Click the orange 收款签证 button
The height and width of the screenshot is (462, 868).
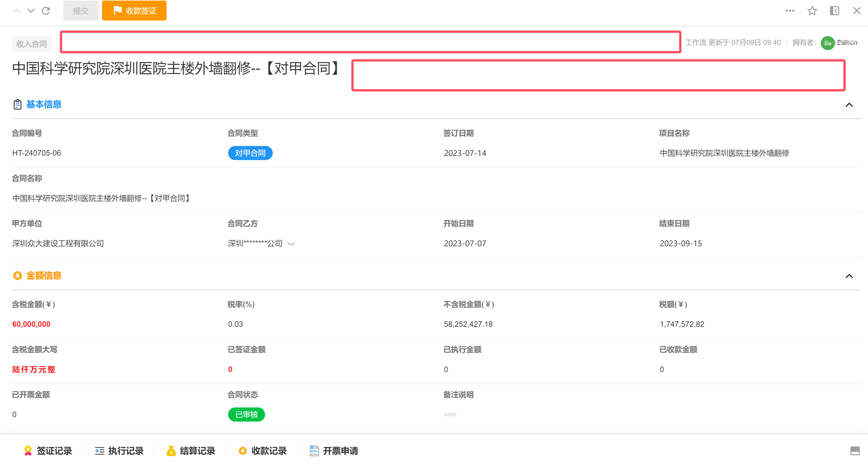tap(134, 11)
